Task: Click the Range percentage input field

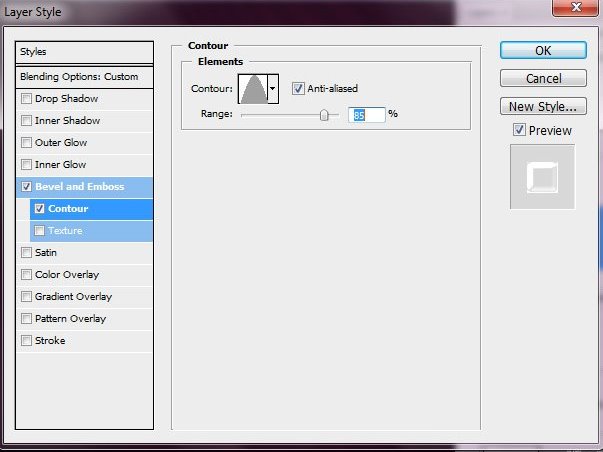Action: tap(366, 114)
